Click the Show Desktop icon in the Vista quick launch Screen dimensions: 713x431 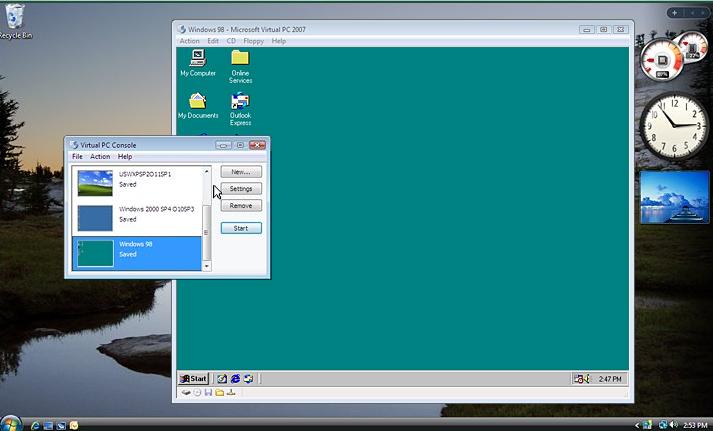(48, 426)
